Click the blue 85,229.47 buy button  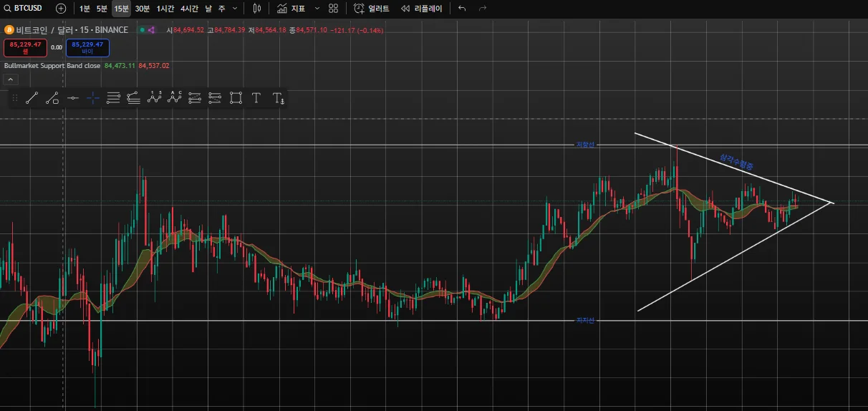tap(87, 48)
